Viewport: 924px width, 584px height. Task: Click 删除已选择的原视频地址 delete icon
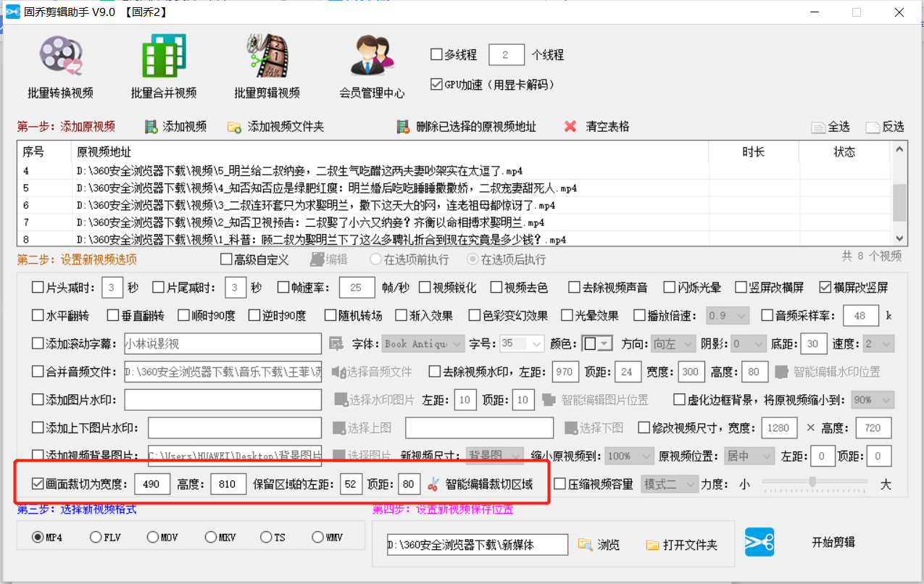(x=404, y=127)
